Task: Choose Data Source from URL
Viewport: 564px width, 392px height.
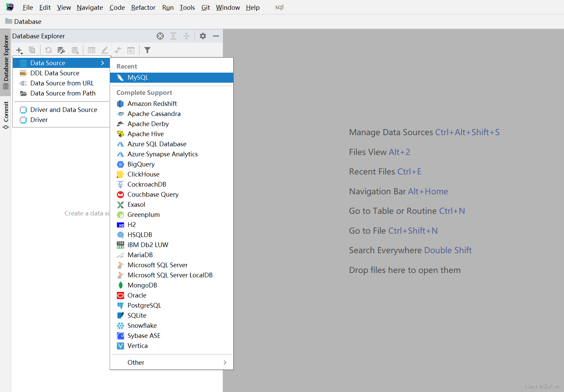Action: [61, 83]
